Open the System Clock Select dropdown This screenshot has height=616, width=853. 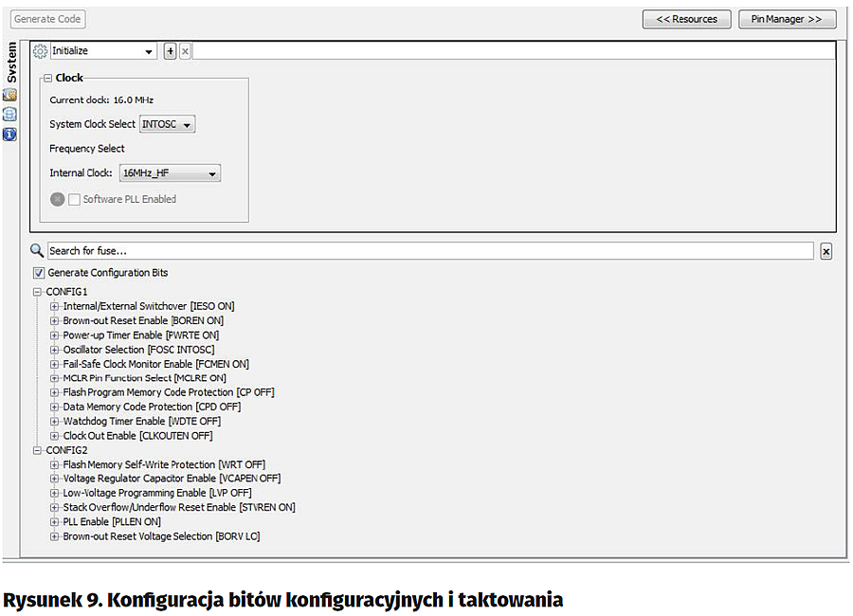click(167, 124)
